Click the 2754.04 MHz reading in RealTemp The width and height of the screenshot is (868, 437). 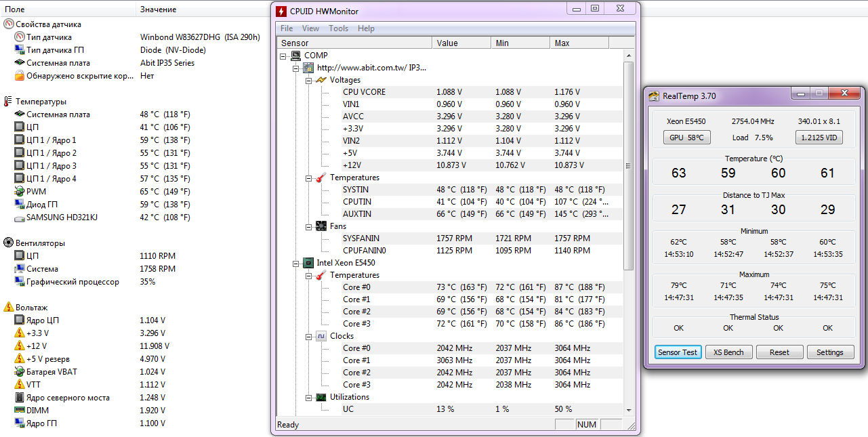tap(753, 121)
